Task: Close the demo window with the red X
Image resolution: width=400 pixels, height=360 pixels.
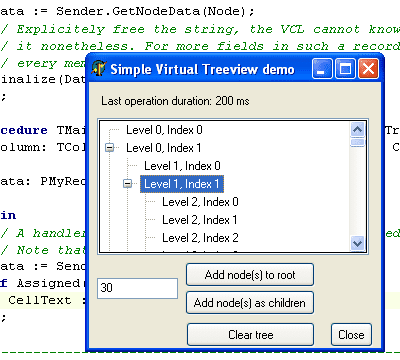Action: point(368,69)
